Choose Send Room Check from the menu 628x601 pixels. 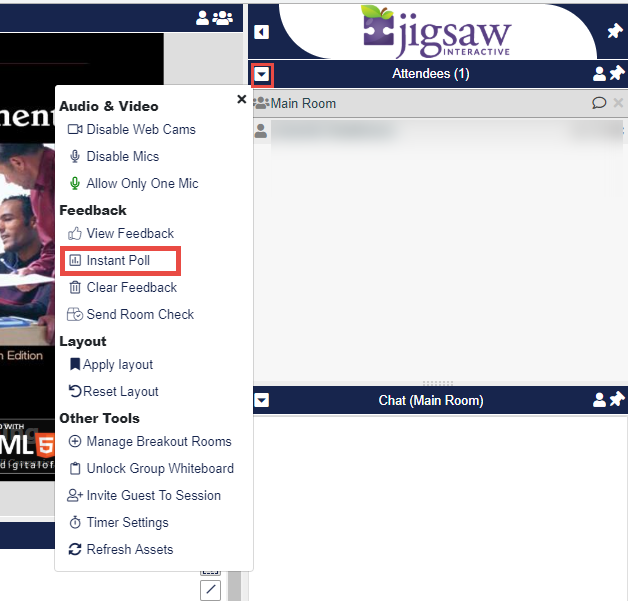[x=140, y=315]
